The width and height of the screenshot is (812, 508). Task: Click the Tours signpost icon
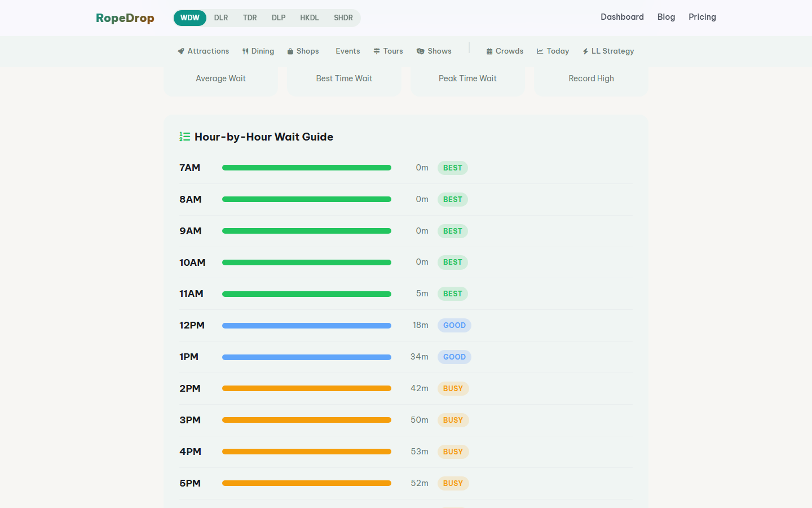tap(377, 51)
